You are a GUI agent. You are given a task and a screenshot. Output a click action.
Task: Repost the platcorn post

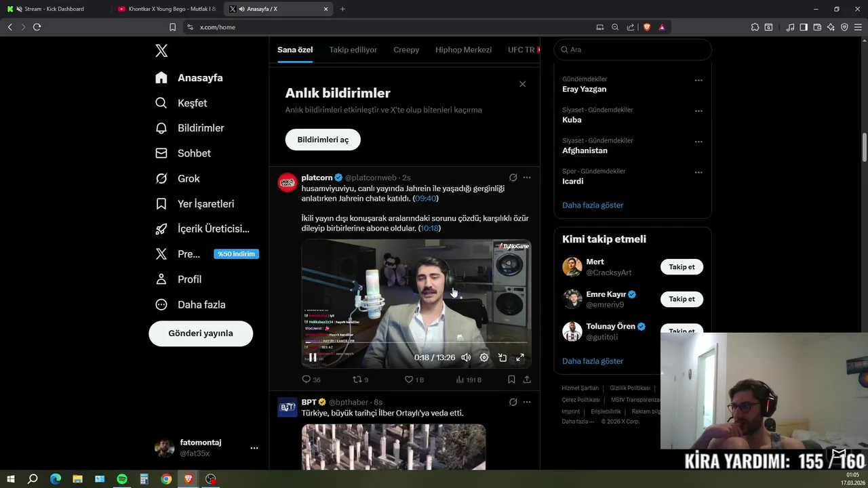361,380
